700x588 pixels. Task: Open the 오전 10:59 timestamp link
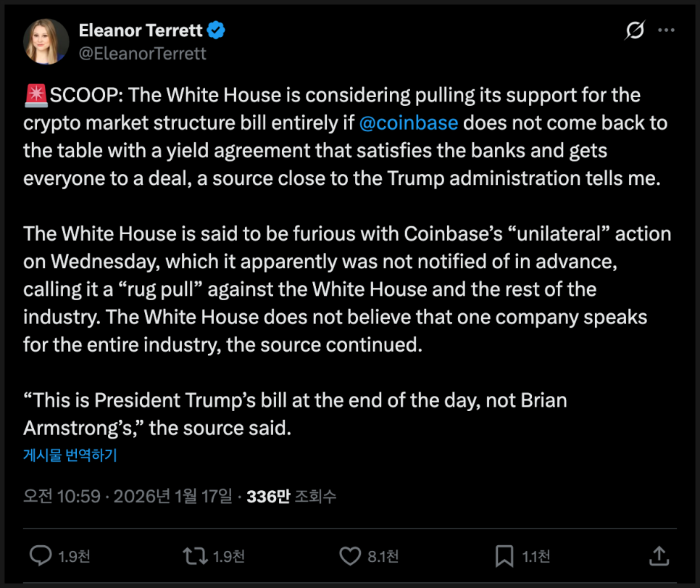click(61, 497)
